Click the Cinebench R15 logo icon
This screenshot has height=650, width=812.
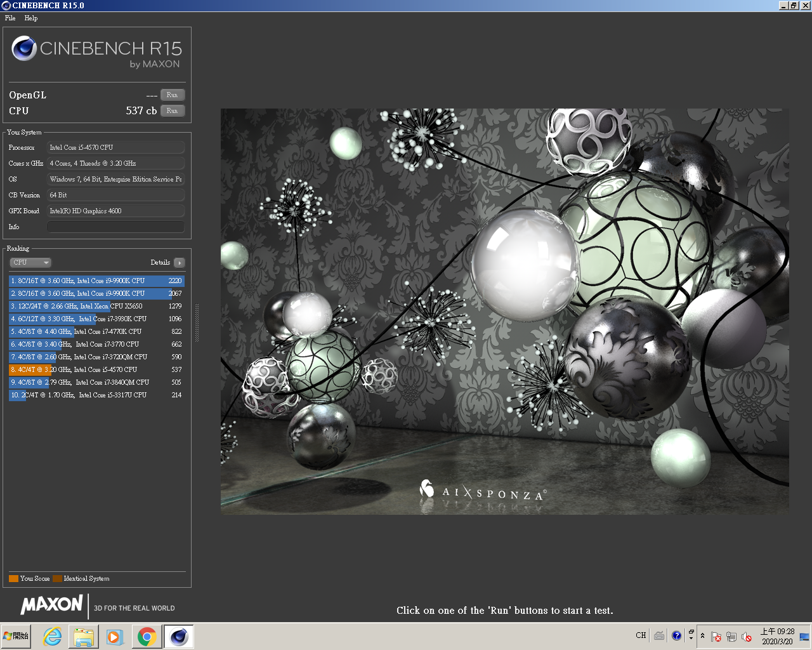pos(24,48)
